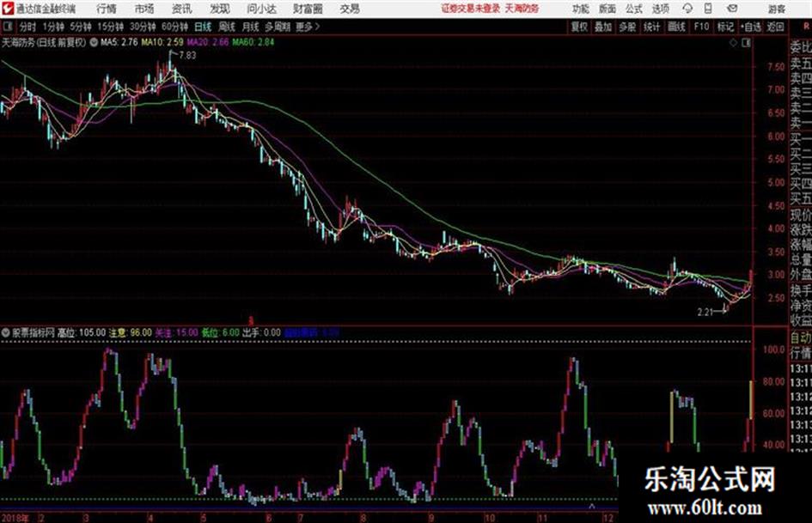812x523 pixels.
Task: Open the 选项 menu
Action: click(661, 9)
